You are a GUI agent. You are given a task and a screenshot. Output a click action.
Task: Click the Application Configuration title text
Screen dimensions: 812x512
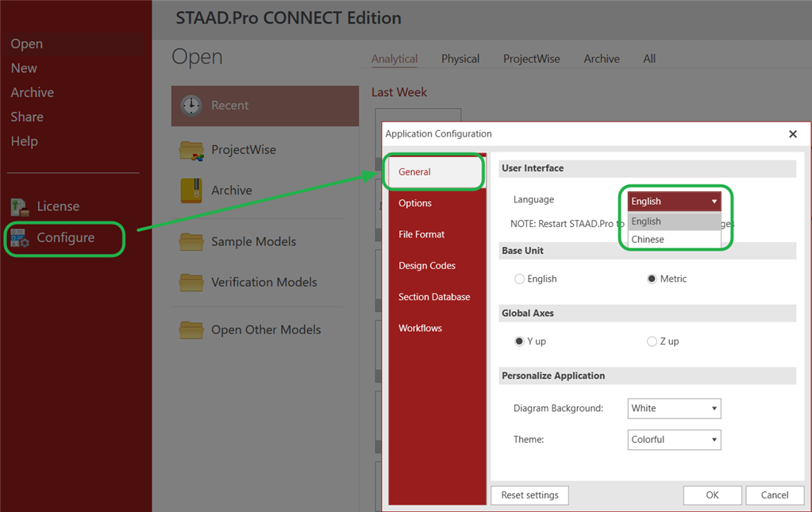[439, 134]
